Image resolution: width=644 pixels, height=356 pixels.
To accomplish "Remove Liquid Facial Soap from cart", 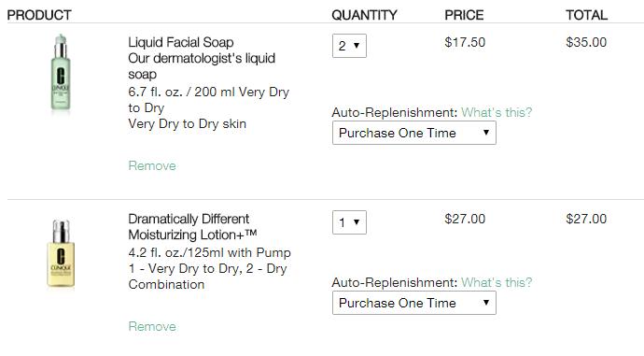I will (x=152, y=165).
